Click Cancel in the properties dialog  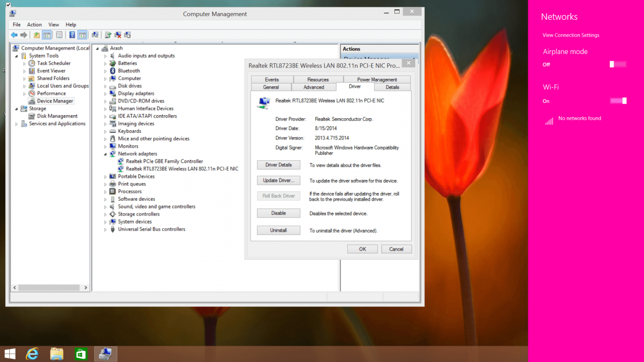pos(396,249)
